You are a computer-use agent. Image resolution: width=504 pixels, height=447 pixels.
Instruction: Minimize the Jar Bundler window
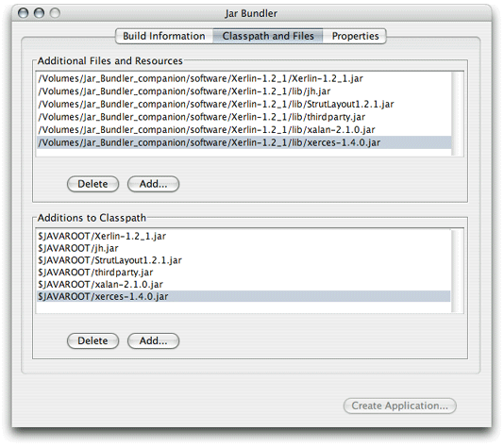click(40, 13)
